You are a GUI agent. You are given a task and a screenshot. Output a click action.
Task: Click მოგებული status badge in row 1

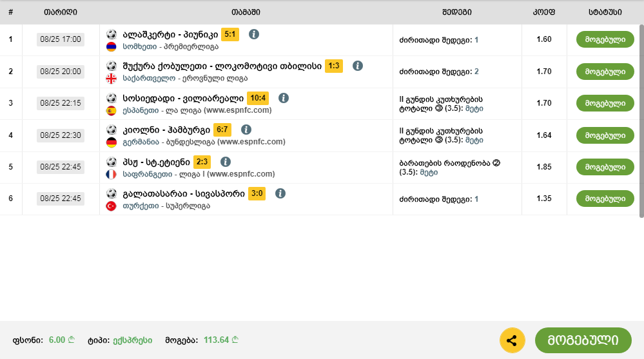(605, 39)
